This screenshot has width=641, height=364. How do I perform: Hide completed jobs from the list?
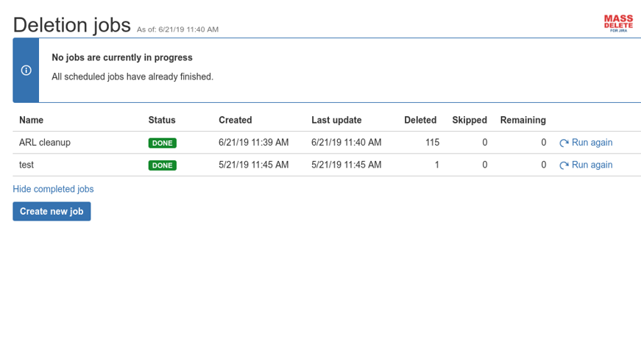[x=53, y=189]
